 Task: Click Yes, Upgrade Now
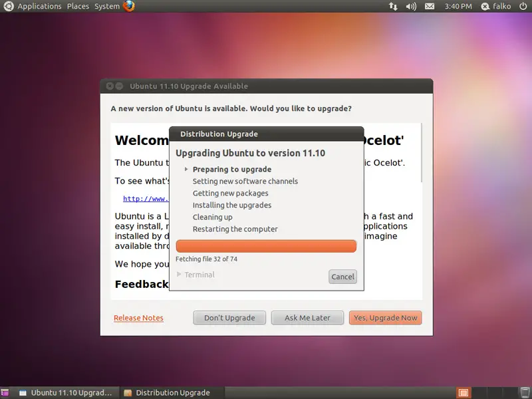386,318
